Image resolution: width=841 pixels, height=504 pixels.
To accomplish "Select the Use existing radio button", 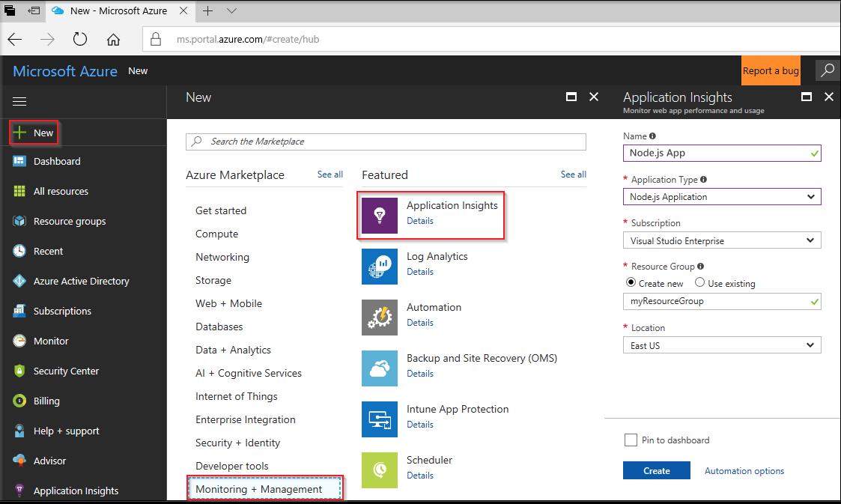I will 700,282.
